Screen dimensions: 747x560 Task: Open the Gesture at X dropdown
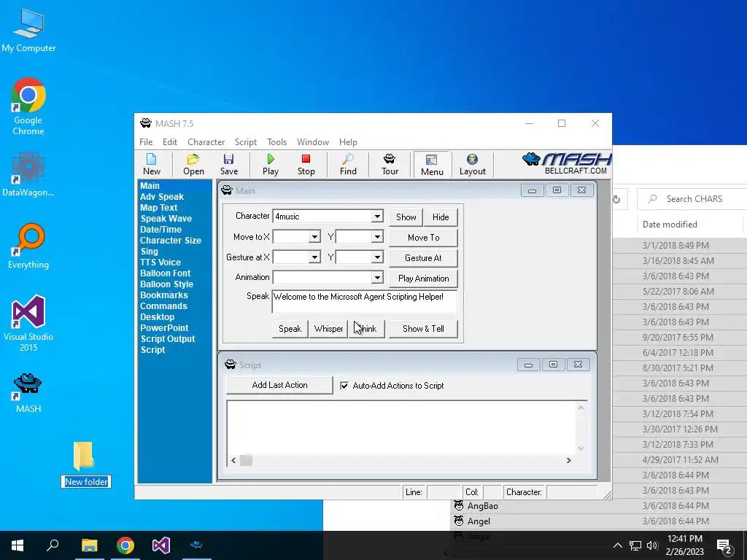tap(314, 257)
